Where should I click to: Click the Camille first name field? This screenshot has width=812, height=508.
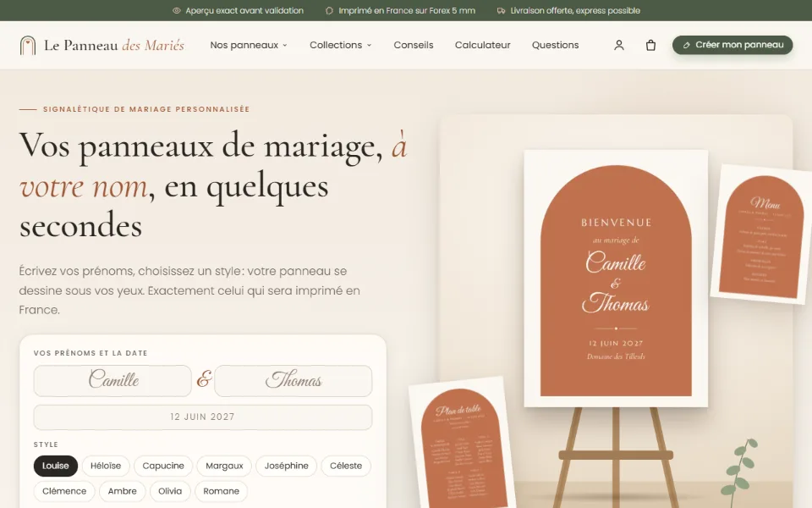tap(112, 380)
